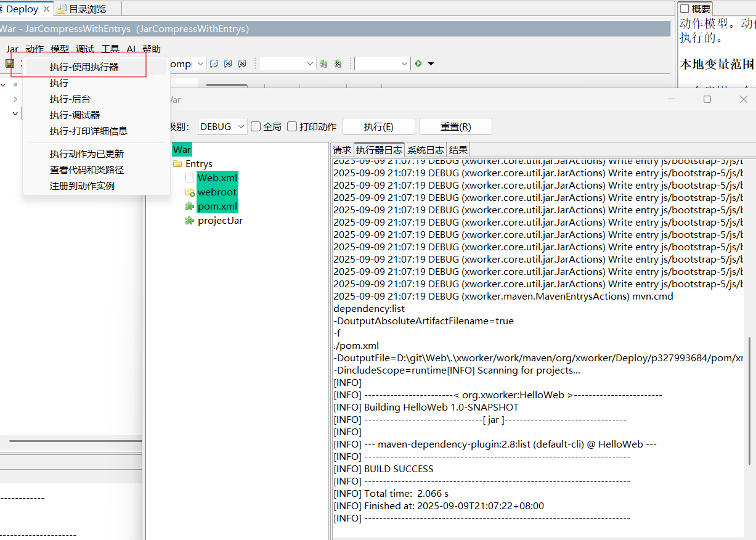
Task: Open the Jar menu
Action: click(x=12, y=49)
